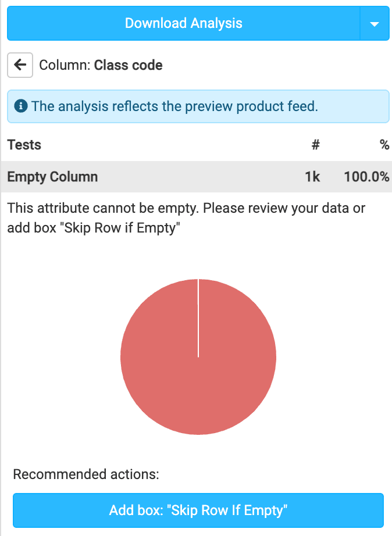Select the Empty Column test row

(52, 177)
